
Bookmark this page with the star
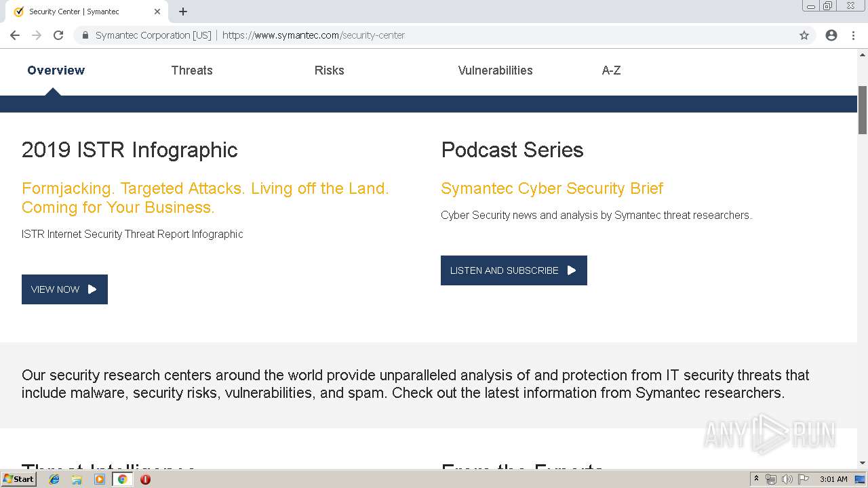(x=804, y=35)
